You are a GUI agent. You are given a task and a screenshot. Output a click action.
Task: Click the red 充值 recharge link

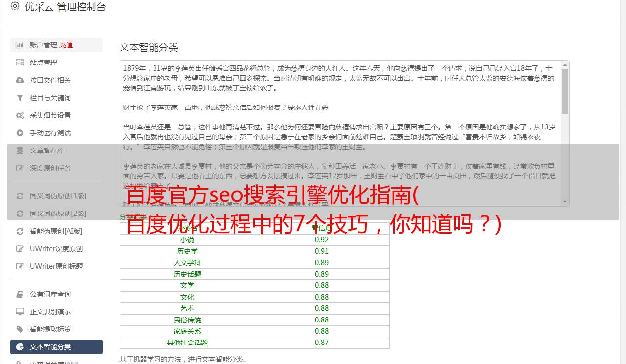point(66,45)
